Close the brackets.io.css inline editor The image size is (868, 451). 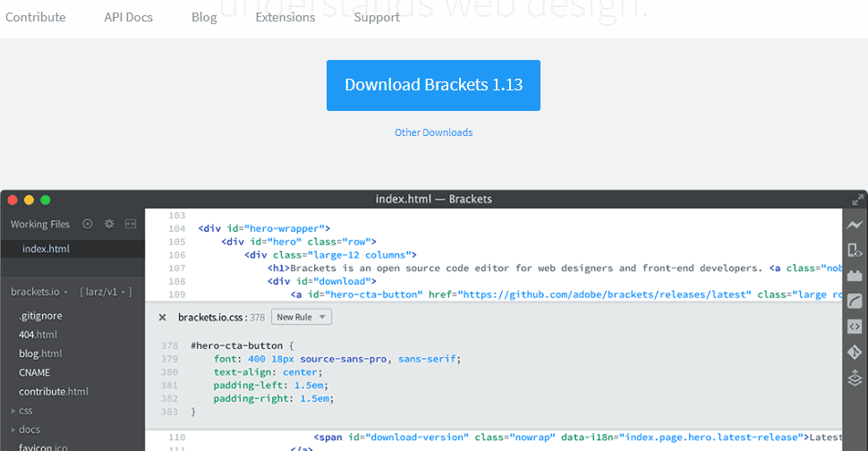[162, 317]
